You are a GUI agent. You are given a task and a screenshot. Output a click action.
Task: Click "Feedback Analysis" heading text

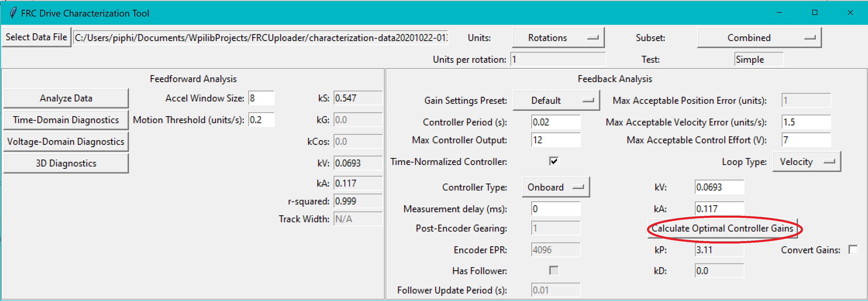pyautogui.click(x=615, y=79)
